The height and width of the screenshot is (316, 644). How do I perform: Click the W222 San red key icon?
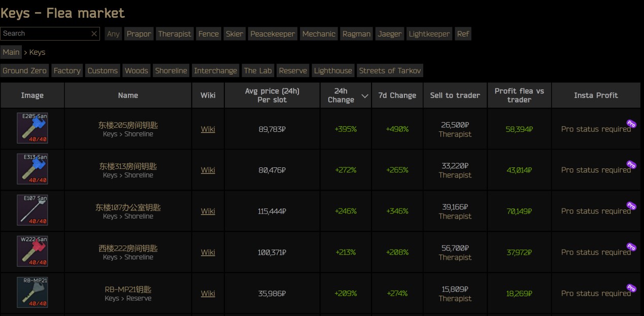(32, 252)
